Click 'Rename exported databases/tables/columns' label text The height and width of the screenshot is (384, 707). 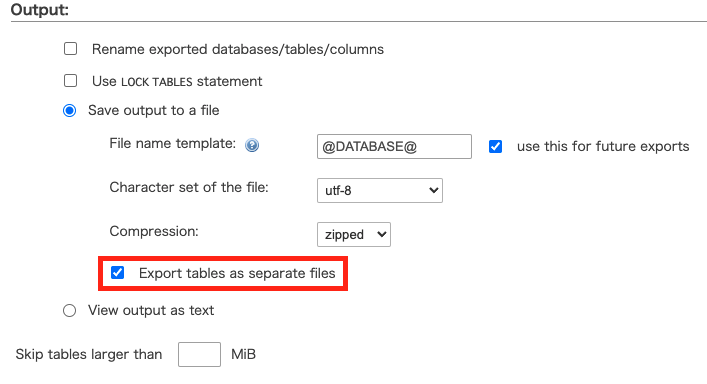point(238,49)
